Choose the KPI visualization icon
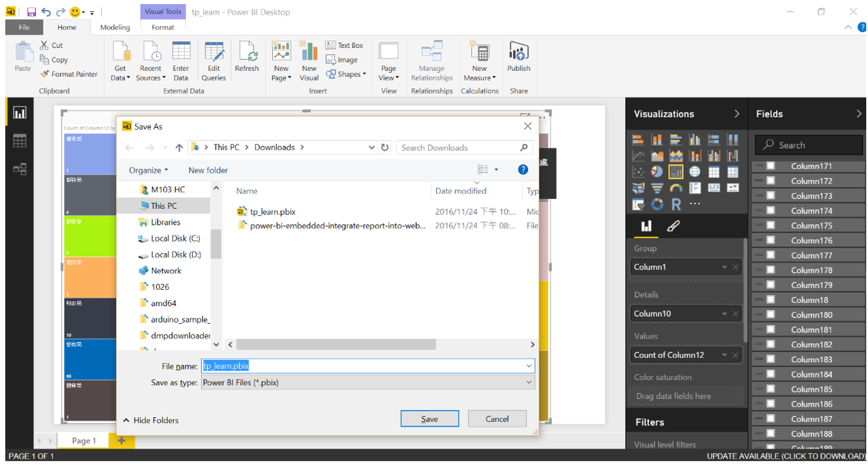This screenshot has width=868, height=474. [x=732, y=188]
